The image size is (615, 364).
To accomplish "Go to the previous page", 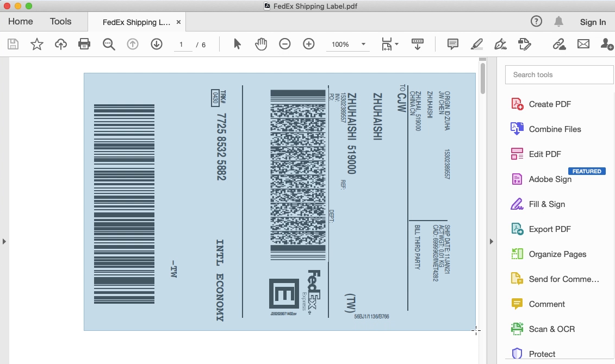I will (133, 44).
